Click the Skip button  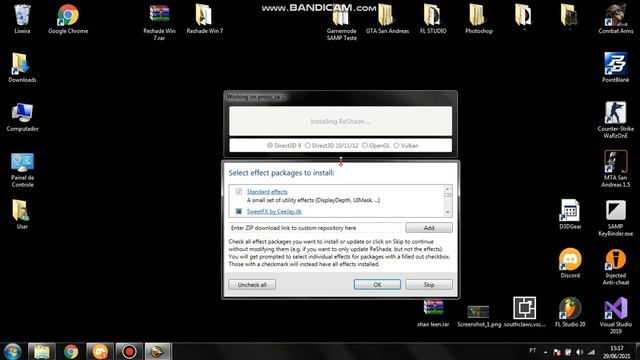(x=429, y=284)
